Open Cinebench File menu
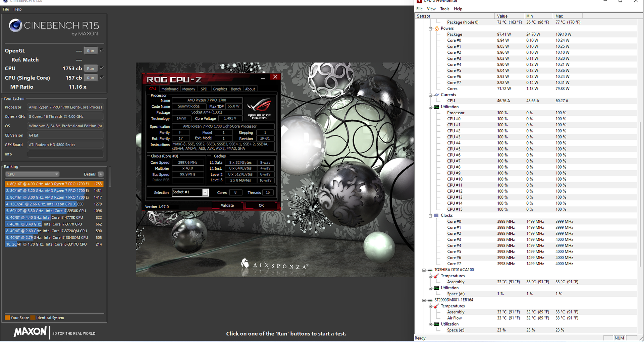The height and width of the screenshot is (342, 644). pos(6,9)
